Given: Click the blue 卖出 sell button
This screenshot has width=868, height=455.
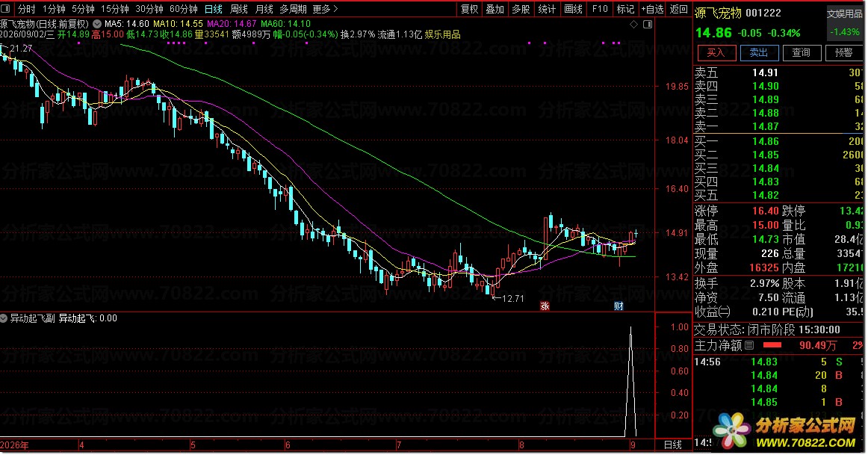Looking at the screenshot, I should tap(759, 52).
